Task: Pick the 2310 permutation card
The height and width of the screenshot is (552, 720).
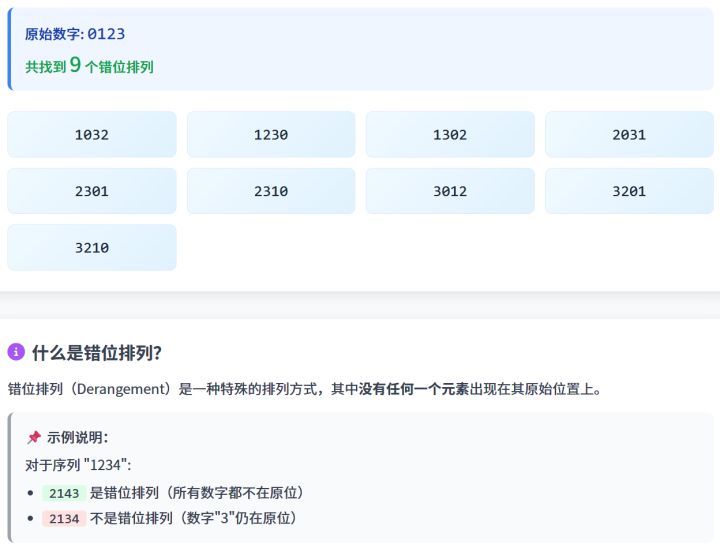Action: tap(271, 191)
